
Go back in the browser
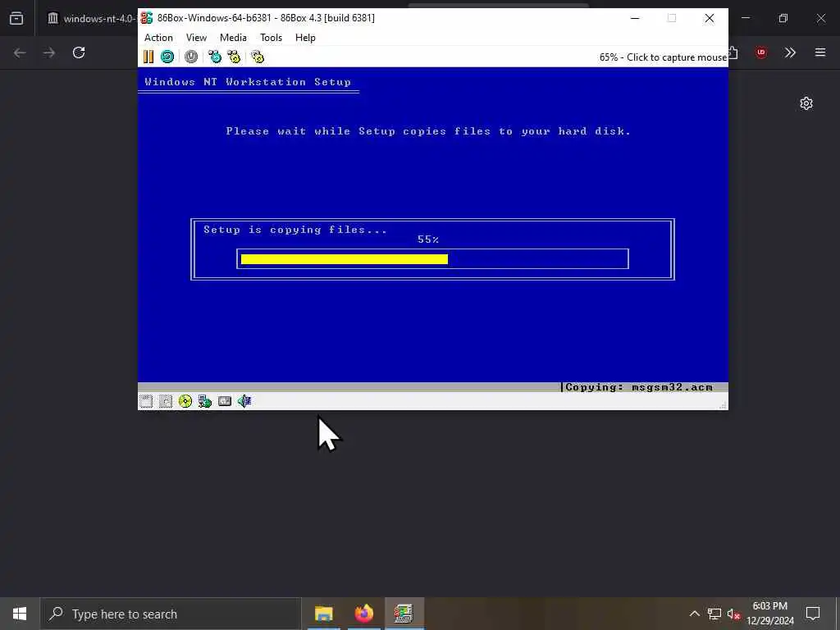pos(20,52)
